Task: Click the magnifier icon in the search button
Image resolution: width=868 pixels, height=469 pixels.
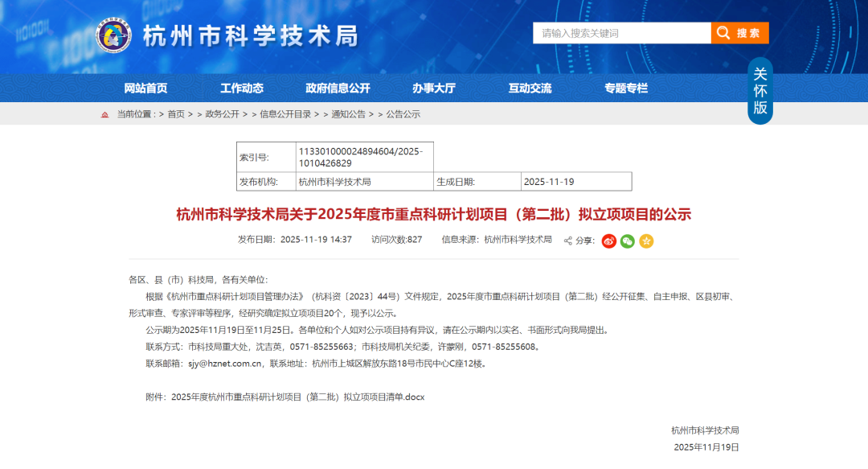Action: (723, 33)
